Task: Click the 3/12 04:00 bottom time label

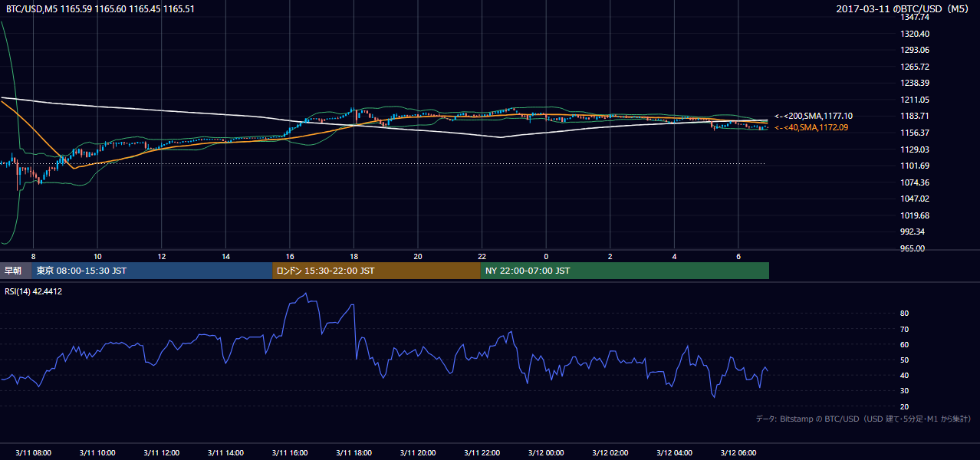Action: click(x=674, y=453)
